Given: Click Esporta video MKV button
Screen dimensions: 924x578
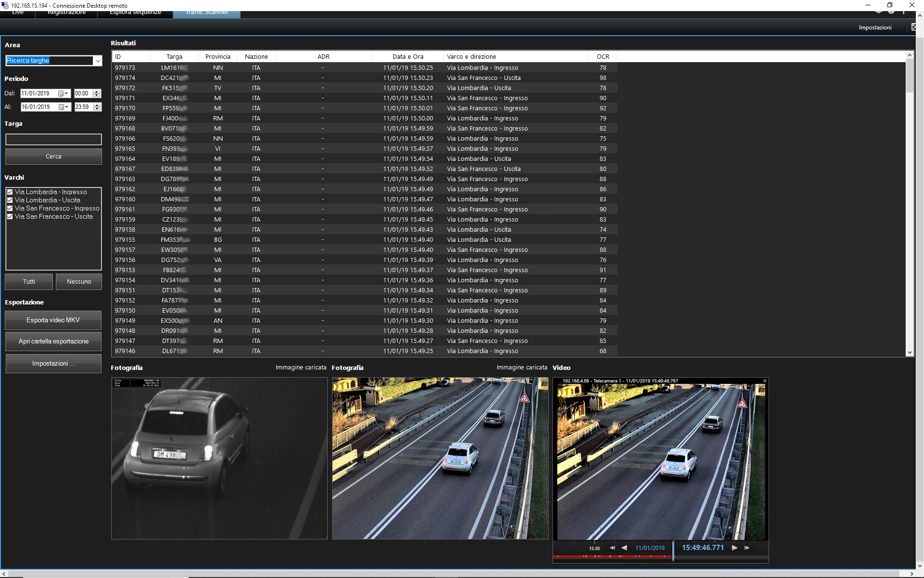Looking at the screenshot, I should pyautogui.click(x=53, y=320).
